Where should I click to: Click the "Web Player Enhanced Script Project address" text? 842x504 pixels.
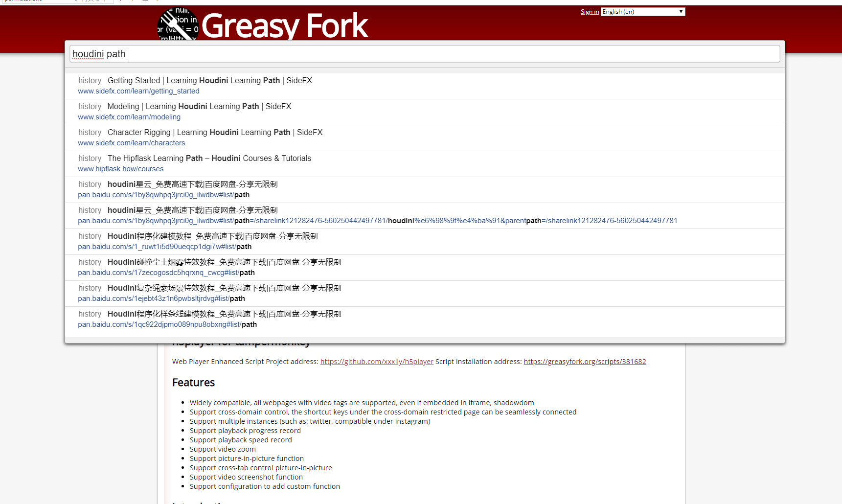pos(245,362)
